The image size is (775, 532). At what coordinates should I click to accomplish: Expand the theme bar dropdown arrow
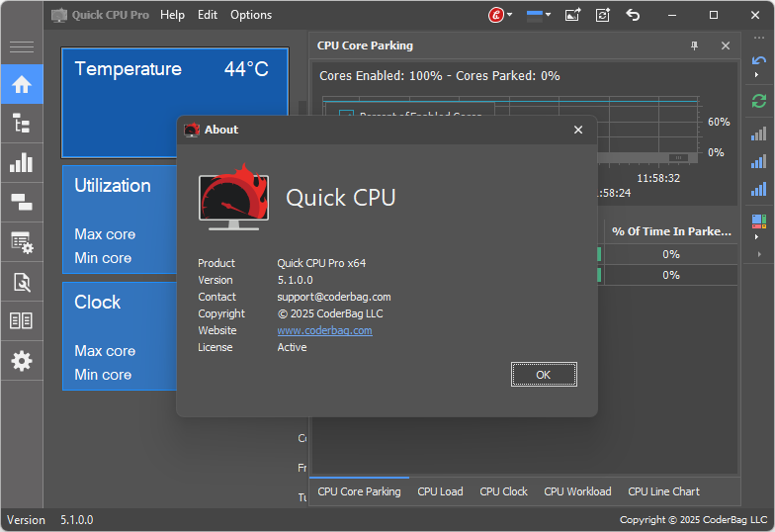pos(548,15)
